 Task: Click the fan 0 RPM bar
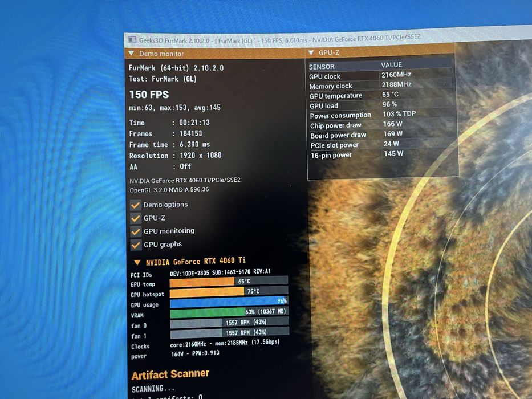pos(229,322)
